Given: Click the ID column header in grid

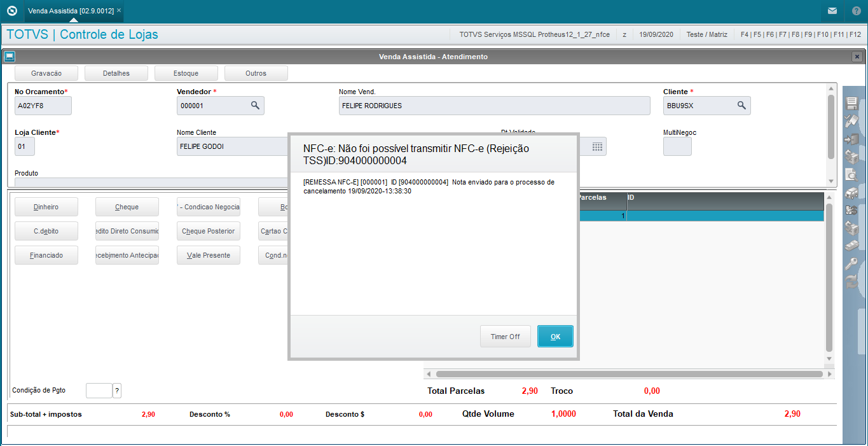Looking at the screenshot, I should [x=726, y=201].
